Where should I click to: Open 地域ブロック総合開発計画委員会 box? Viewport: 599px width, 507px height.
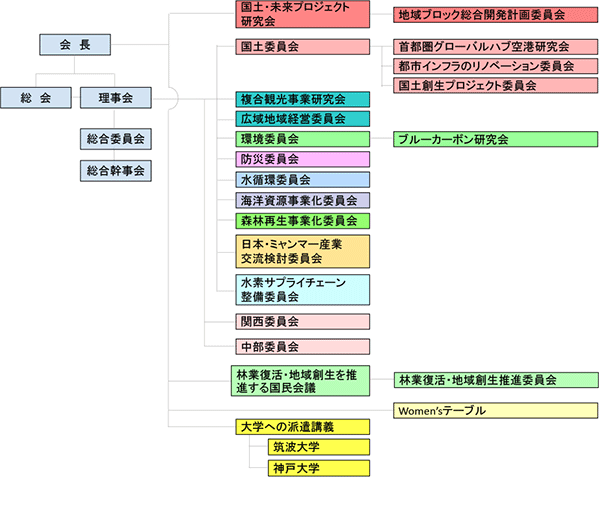click(495, 15)
